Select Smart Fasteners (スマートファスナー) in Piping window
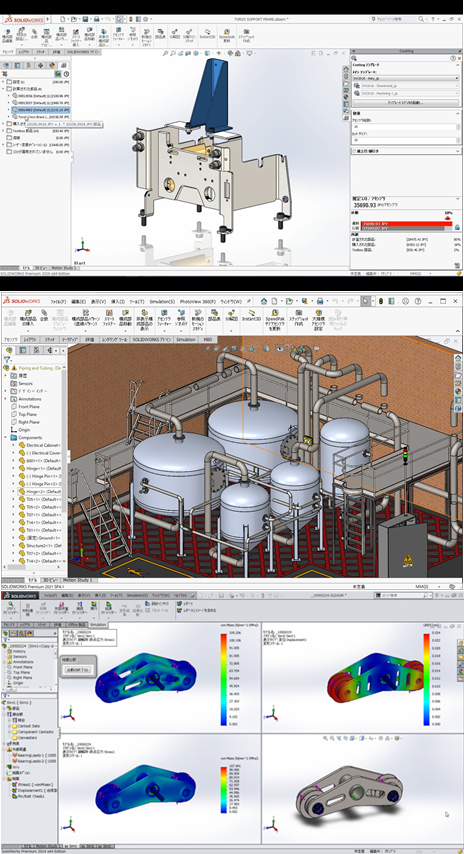 tap(109, 319)
